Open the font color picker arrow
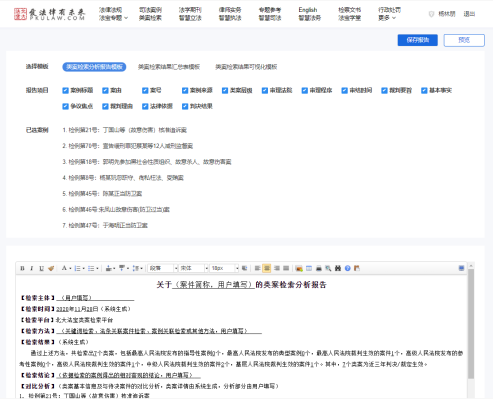This screenshot has height=399, width=493. pos(70,268)
